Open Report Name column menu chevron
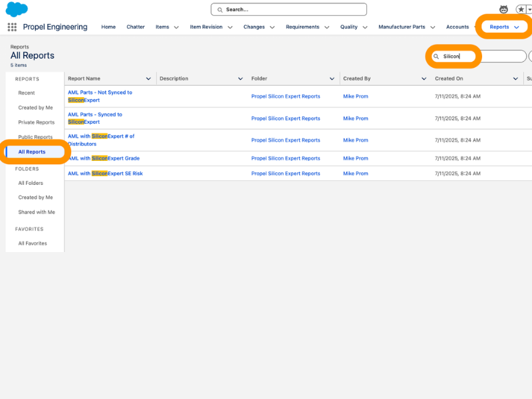Screen dimensions: 532x399 [x=148, y=78]
